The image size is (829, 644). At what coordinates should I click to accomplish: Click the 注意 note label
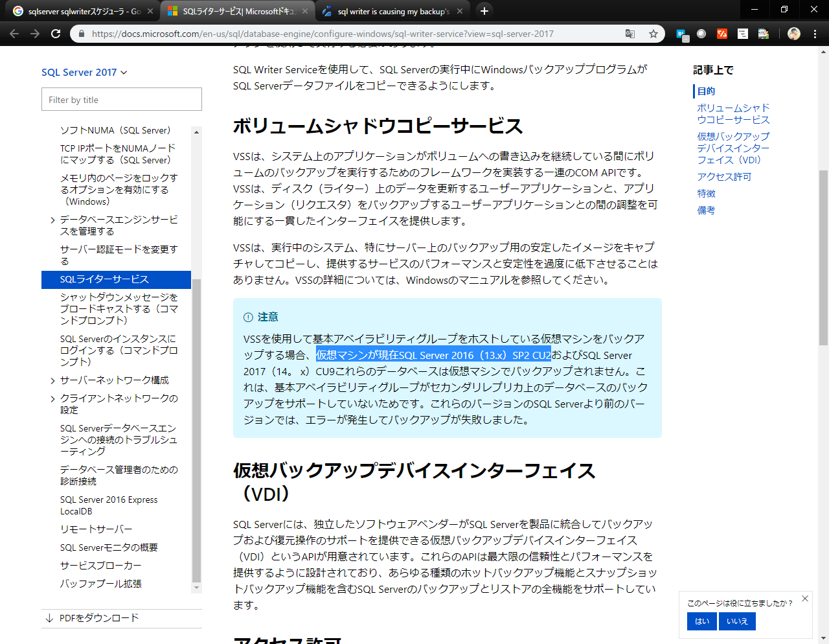pos(267,317)
